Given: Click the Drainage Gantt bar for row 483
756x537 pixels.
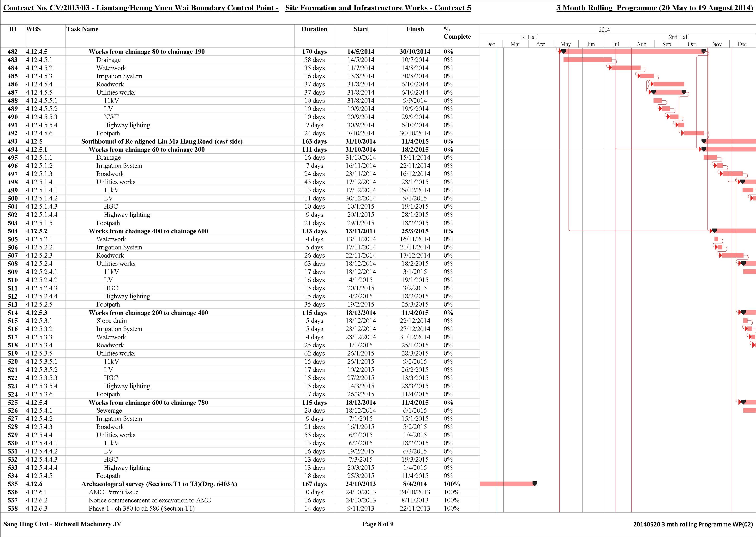Looking at the screenshot, I should coord(588,60).
